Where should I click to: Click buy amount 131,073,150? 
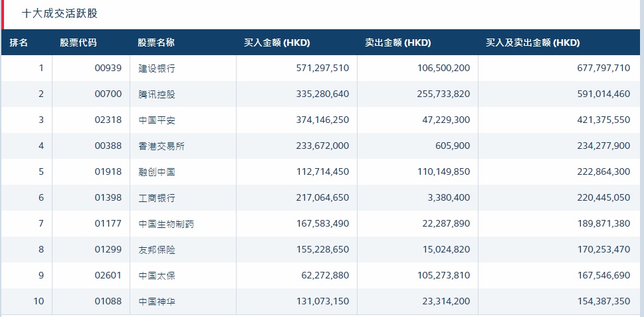(x=322, y=301)
